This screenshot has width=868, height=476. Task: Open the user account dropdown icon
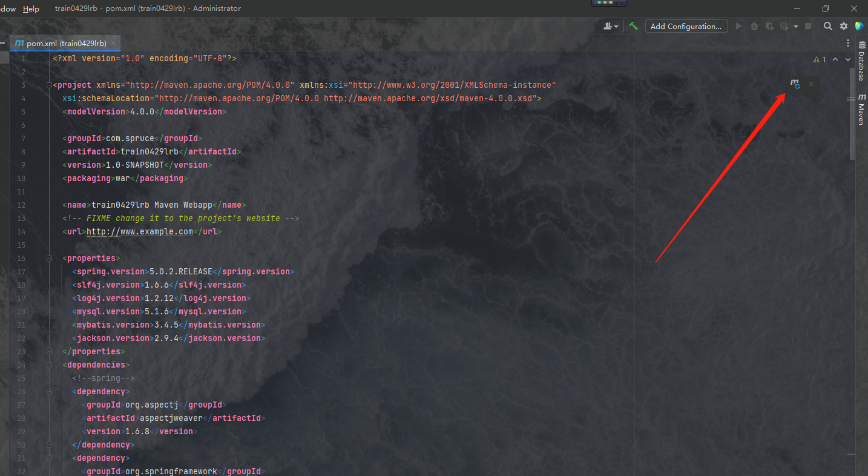click(x=611, y=26)
